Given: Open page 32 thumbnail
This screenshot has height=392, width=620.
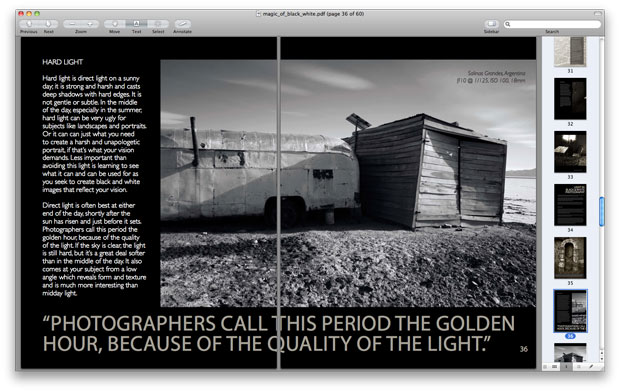Looking at the screenshot, I should pyautogui.click(x=570, y=98).
